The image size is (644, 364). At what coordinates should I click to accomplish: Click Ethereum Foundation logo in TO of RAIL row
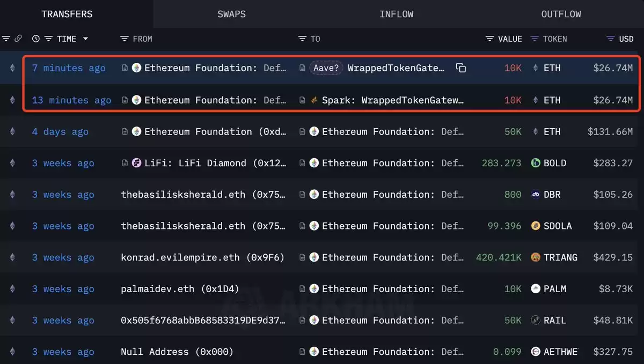pos(314,321)
